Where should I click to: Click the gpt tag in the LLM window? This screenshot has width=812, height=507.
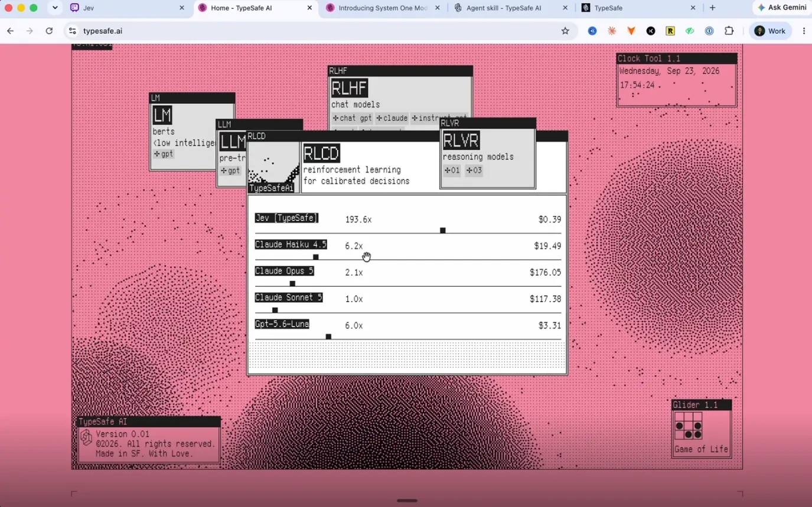coord(230,171)
